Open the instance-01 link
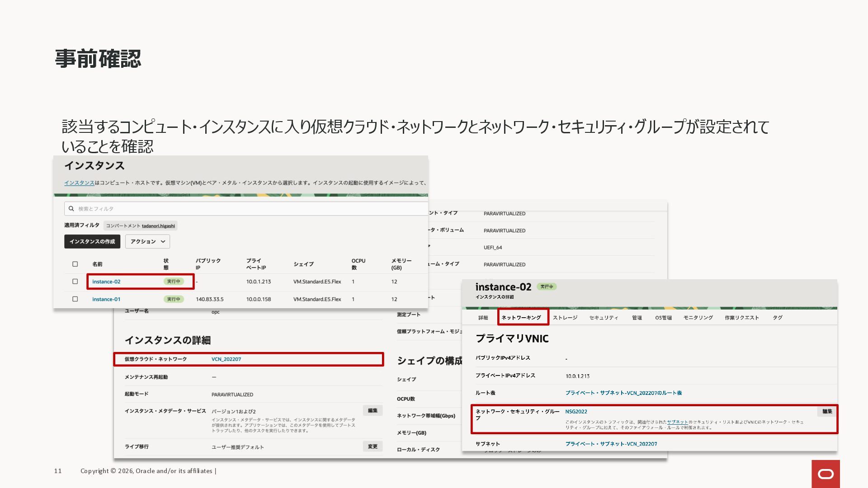This screenshot has width=868, height=488. [106, 300]
